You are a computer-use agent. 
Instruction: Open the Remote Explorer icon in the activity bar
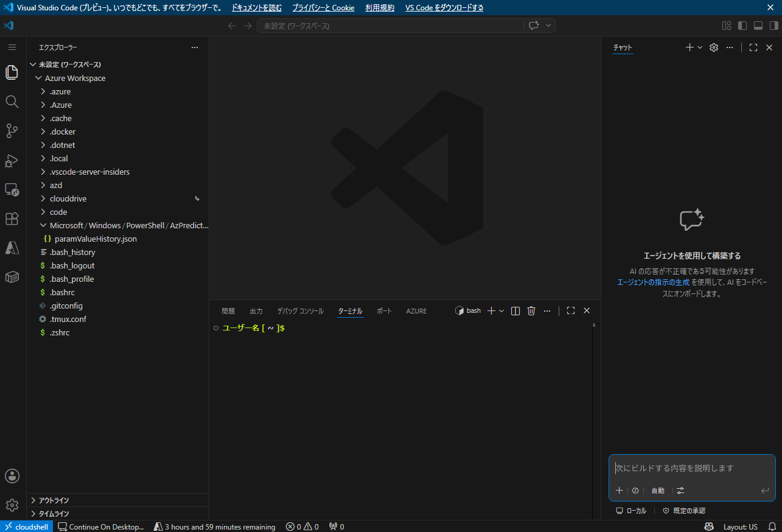coord(12,189)
